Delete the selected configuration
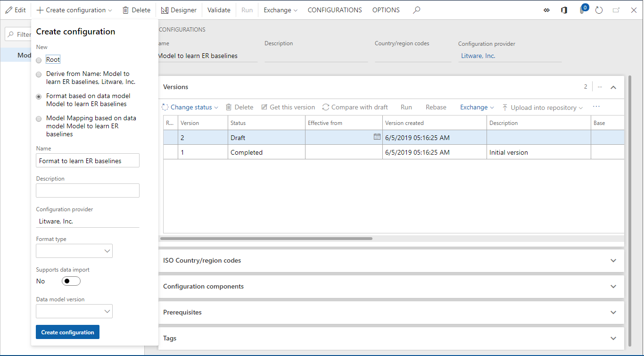This screenshot has width=644, height=356. click(136, 9)
